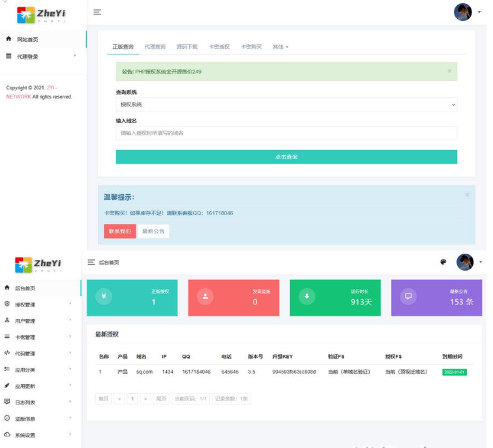Click the 尾页 pagination button

[x=161, y=398]
